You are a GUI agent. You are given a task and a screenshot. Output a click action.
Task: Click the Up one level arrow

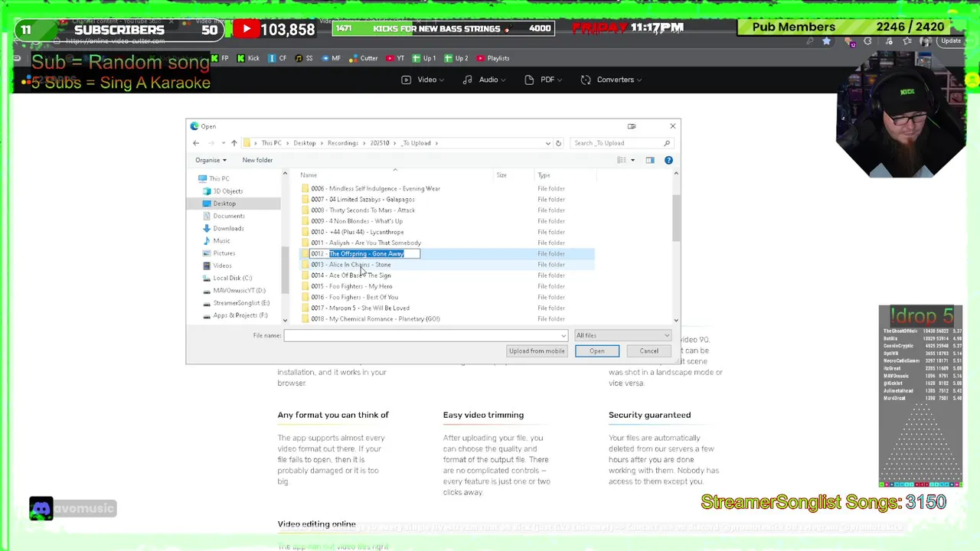234,143
